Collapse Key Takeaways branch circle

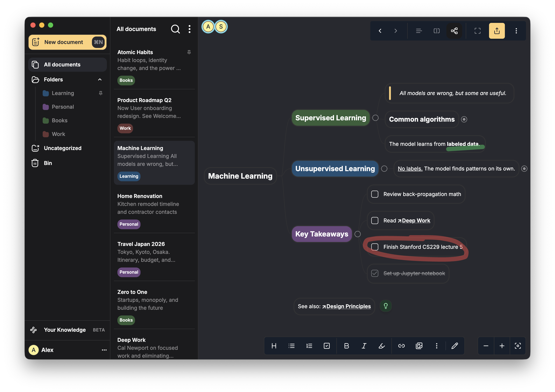(x=358, y=234)
